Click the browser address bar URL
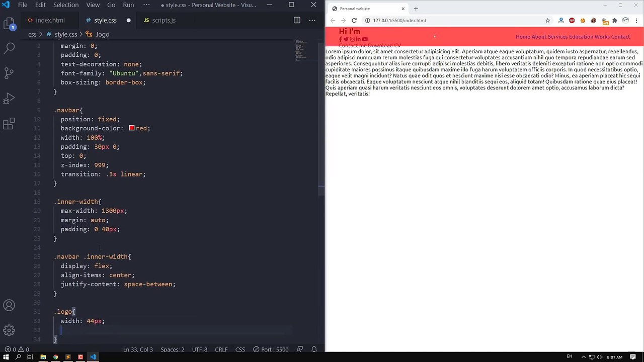The height and width of the screenshot is (362, 644). click(x=399, y=21)
